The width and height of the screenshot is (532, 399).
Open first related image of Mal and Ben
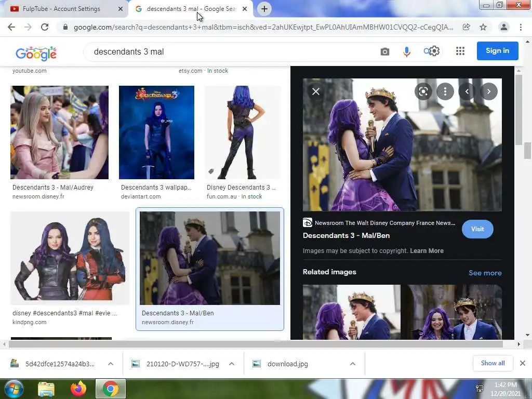coord(352,312)
